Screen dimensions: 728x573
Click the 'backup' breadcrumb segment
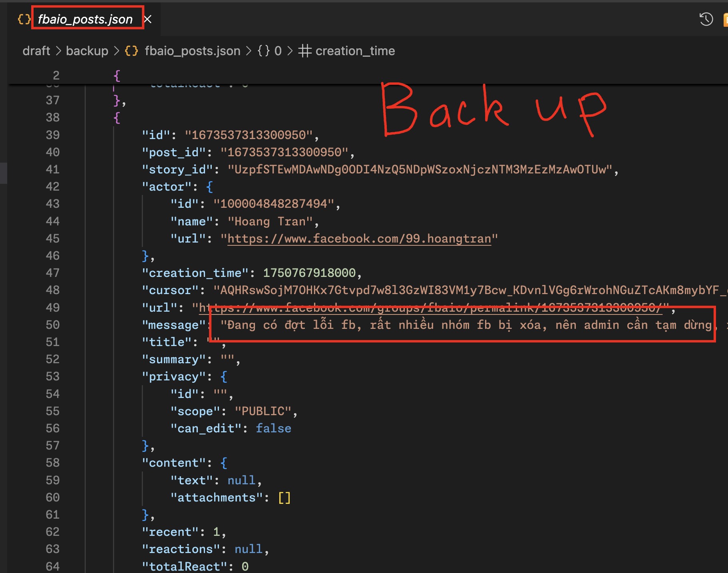[87, 51]
